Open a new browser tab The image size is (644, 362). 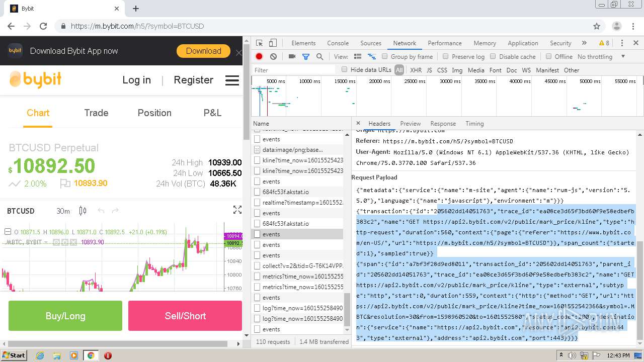click(x=136, y=9)
